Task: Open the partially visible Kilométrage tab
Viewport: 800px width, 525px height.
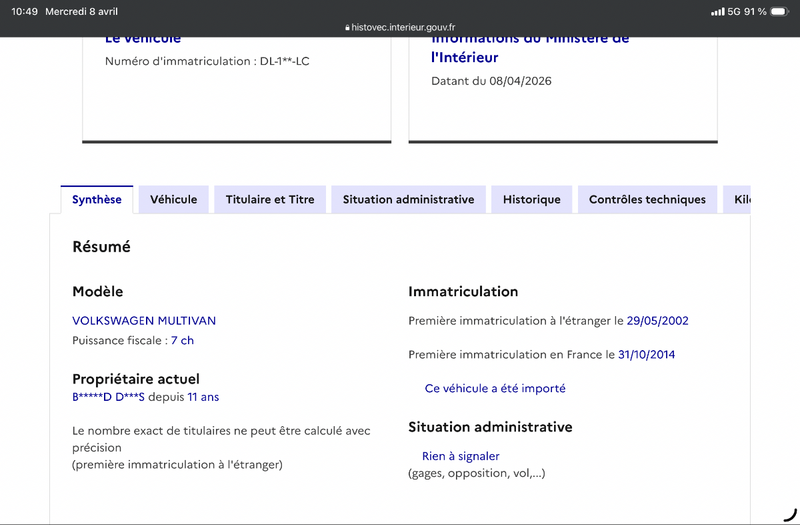Action: (737, 199)
